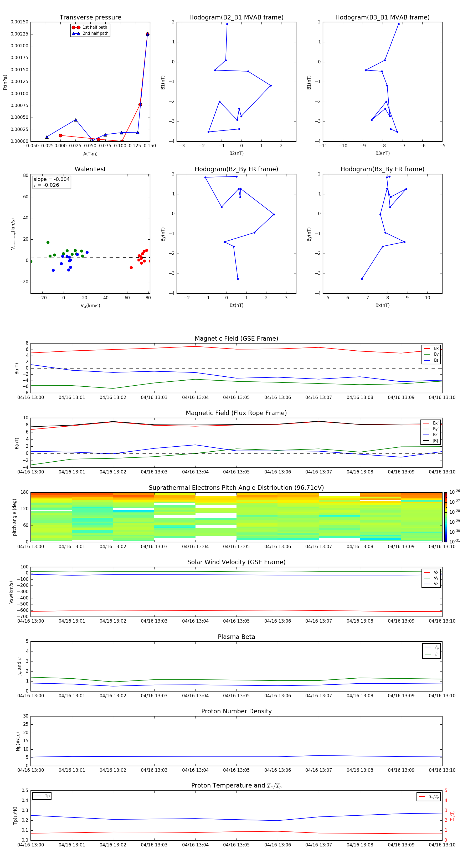
Task: Click the pitch angle colorbar
Action: pyautogui.click(x=446, y=517)
